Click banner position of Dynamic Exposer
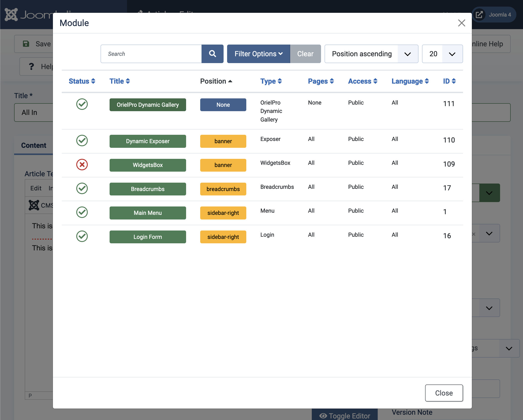The width and height of the screenshot is (523, 420). 223,141
